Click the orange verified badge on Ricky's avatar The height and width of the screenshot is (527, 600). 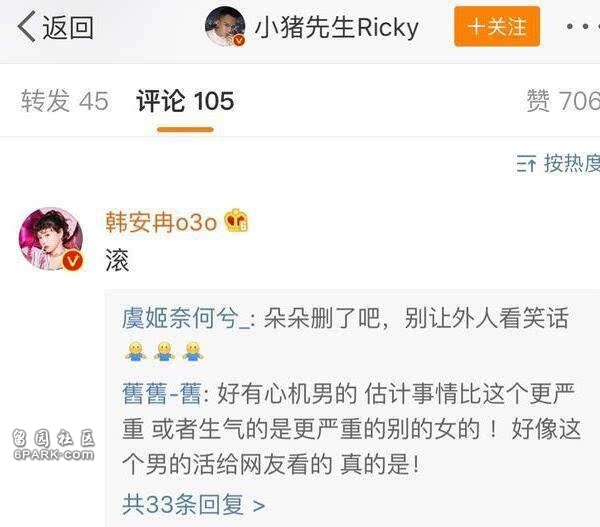point(240,40)
